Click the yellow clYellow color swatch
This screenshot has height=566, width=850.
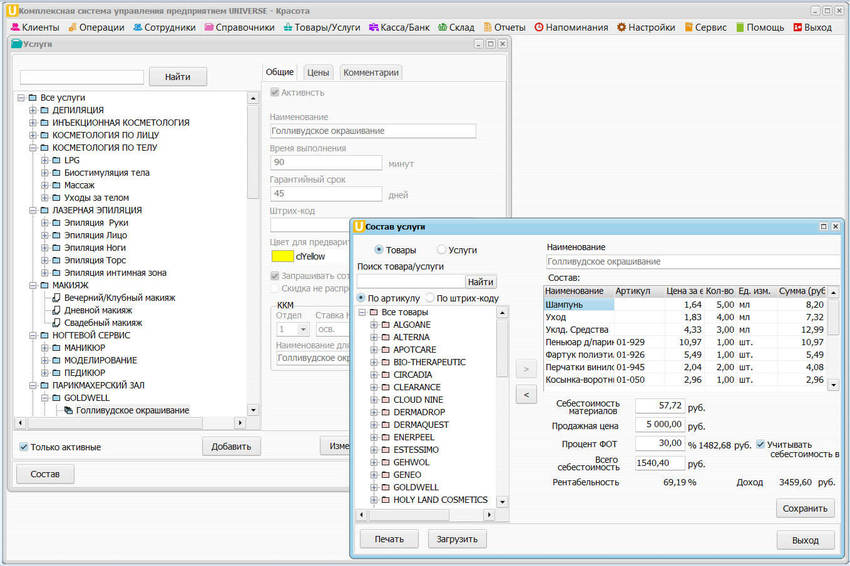click(x=282, y=256)
